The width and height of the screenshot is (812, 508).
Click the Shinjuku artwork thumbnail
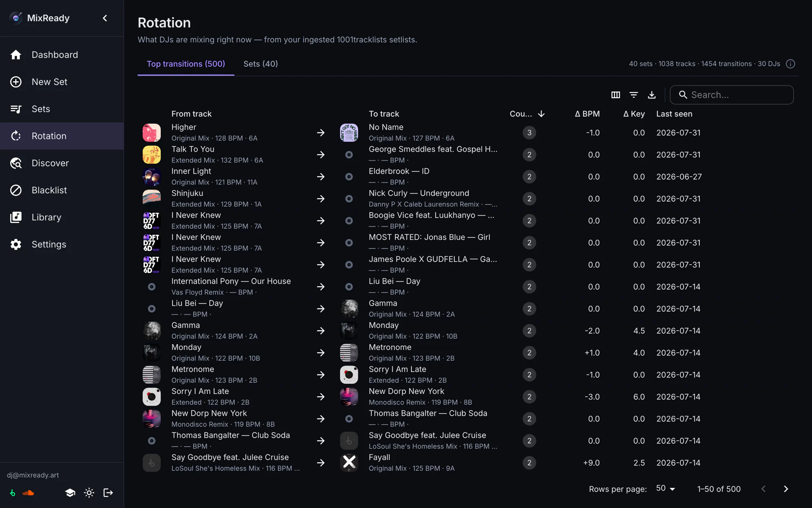point(151,199)
